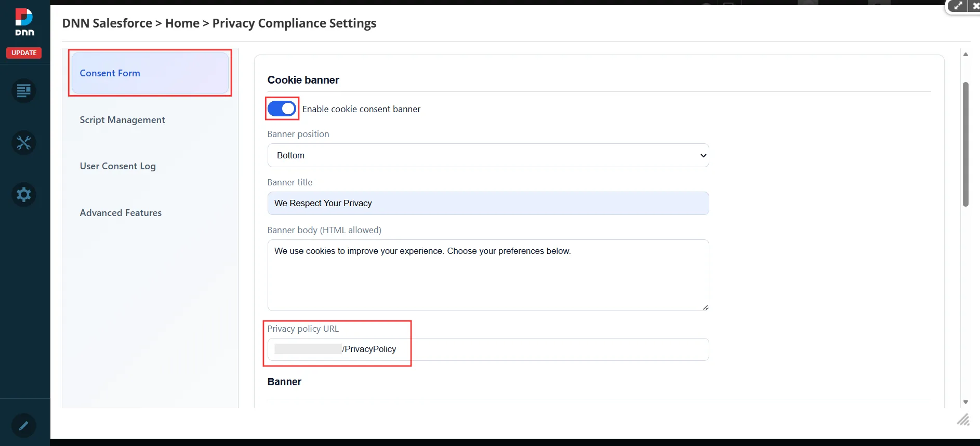Open the Script Management tab
Screen dimensions: 980x446
[150, 120]
